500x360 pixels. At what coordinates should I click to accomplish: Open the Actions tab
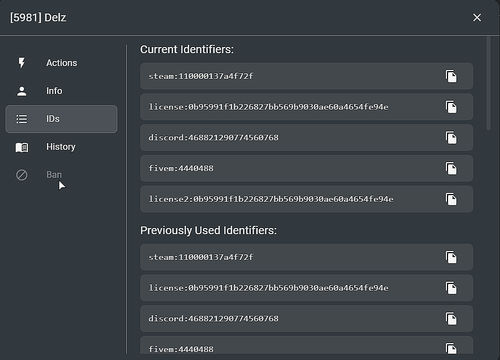point(61,63)
